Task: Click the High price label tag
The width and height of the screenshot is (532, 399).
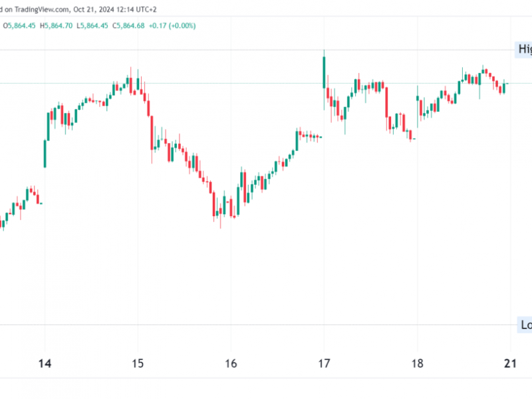Action: pos(523,49)
